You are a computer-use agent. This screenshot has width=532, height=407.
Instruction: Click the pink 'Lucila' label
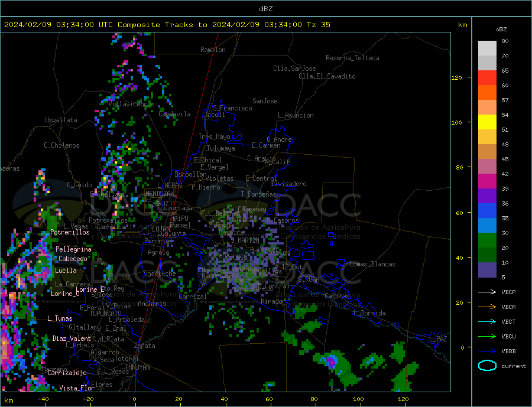pos(66,271)
